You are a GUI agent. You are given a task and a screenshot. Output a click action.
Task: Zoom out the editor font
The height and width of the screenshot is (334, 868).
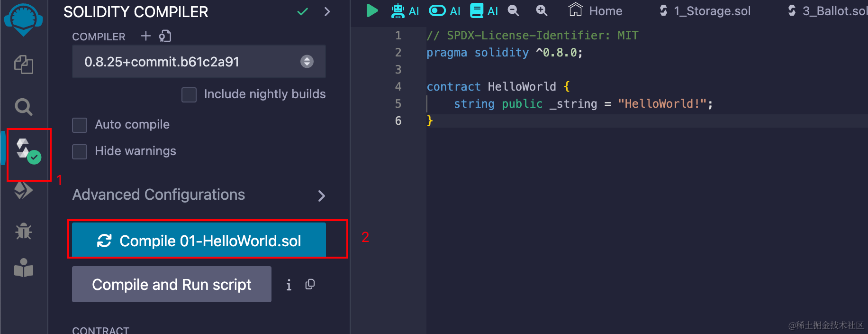click(x=513, y=10)
